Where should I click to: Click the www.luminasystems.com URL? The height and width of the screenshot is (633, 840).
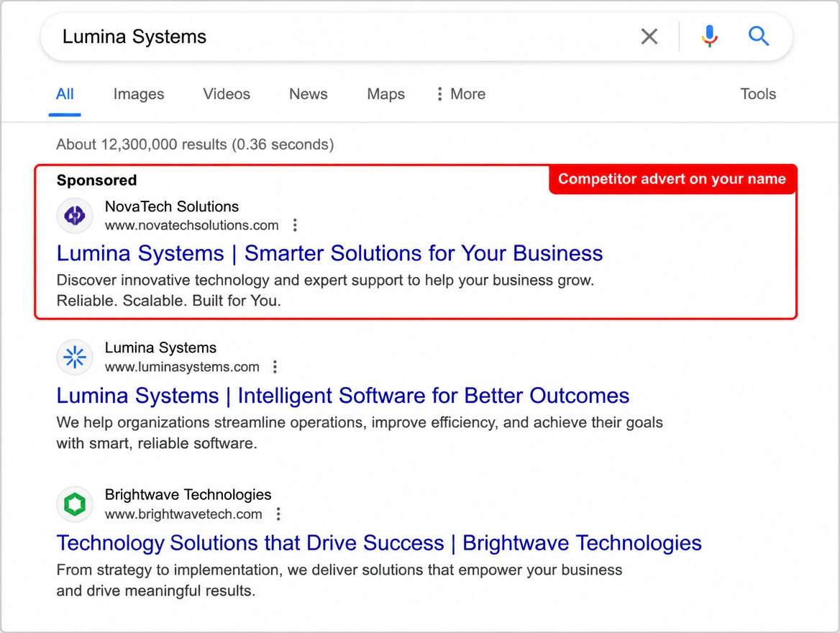click(182, 367)
